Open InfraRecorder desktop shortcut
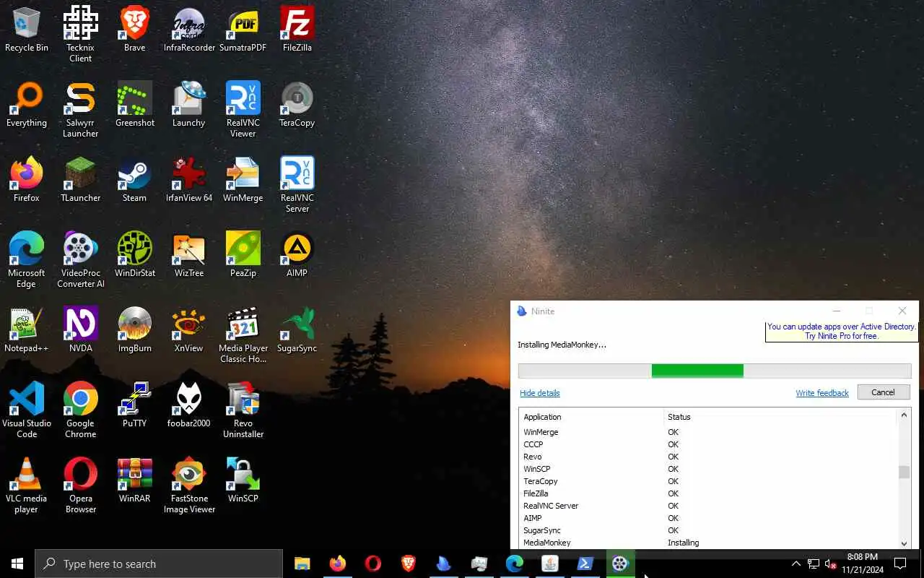 pyautogui.click(x=189, y=30)
